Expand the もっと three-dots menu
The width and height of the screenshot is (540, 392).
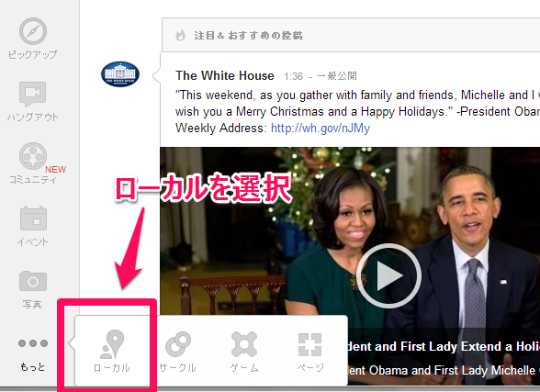tap(33, 343)
